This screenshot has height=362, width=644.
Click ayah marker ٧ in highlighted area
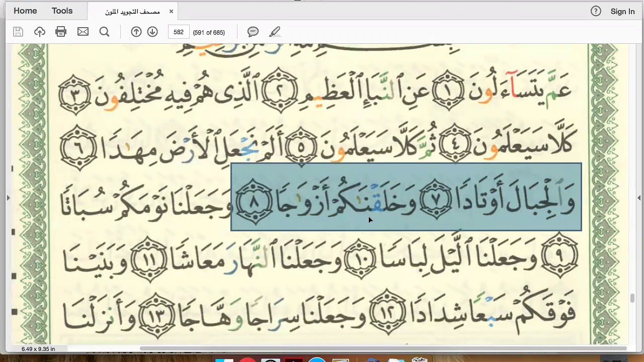[x=436, y=200]
